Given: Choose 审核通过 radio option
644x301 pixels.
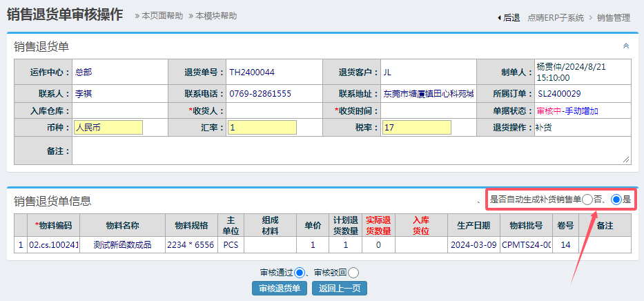Looking at the screenshot, I should [x=300, y=273].
